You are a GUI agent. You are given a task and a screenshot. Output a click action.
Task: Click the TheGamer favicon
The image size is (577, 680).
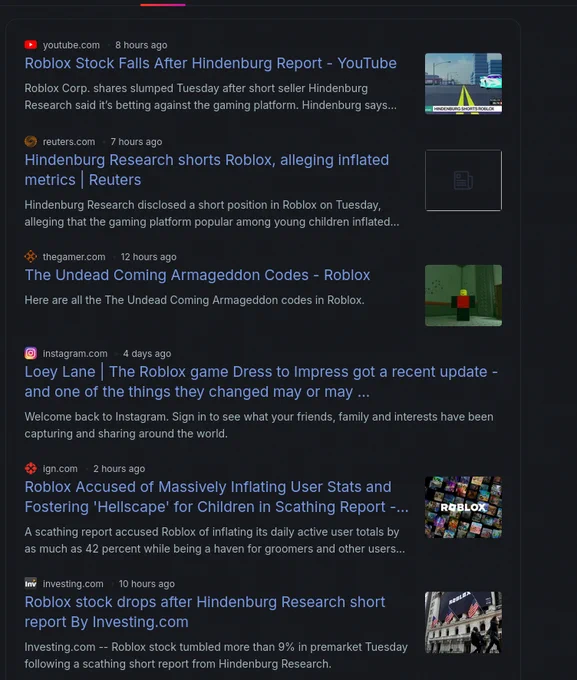click(x=30, y=256)
